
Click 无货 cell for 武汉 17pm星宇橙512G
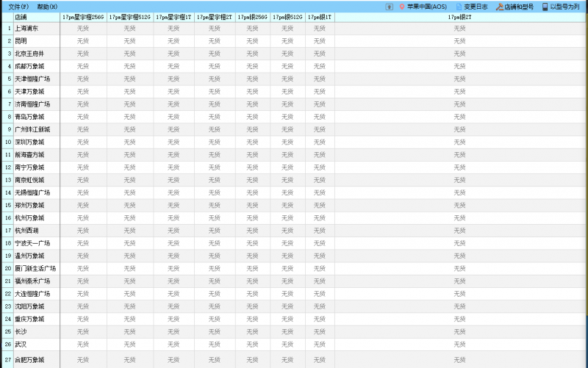pyautogui.click(x=130, y=344)
